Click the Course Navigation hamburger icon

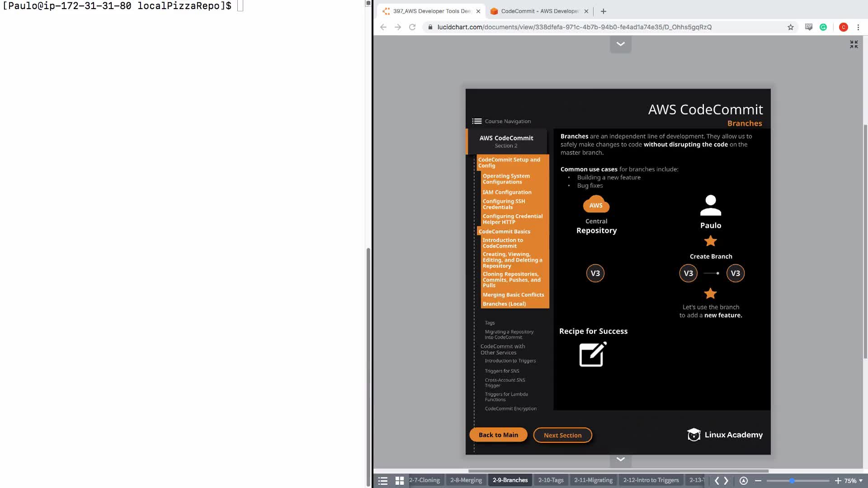[x=476, y=121]
